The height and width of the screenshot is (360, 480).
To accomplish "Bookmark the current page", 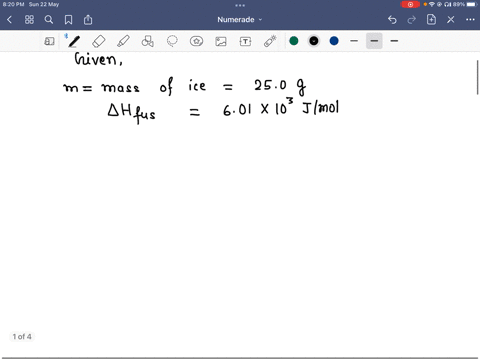I will (68, 20).
